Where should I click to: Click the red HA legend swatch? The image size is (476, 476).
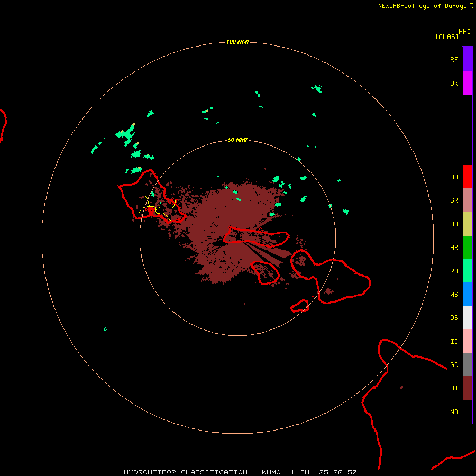467,177
